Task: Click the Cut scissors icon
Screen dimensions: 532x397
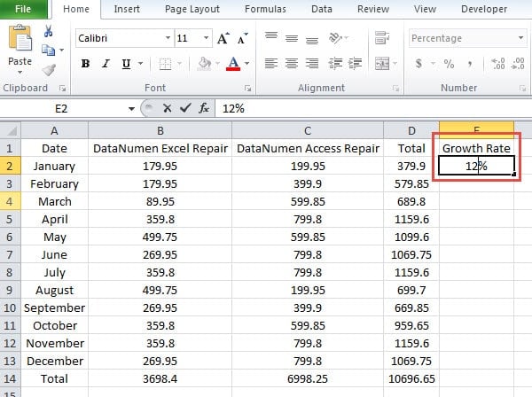Action: [x=48, y=31]
